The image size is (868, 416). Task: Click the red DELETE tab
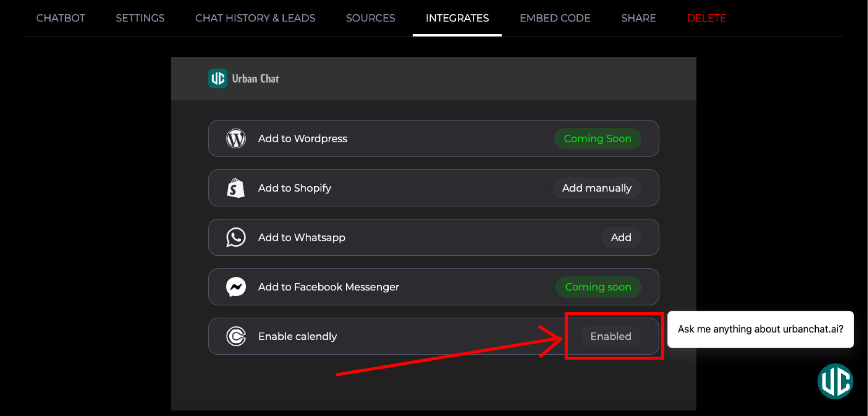pyautogui.click(x=706, y=18)
